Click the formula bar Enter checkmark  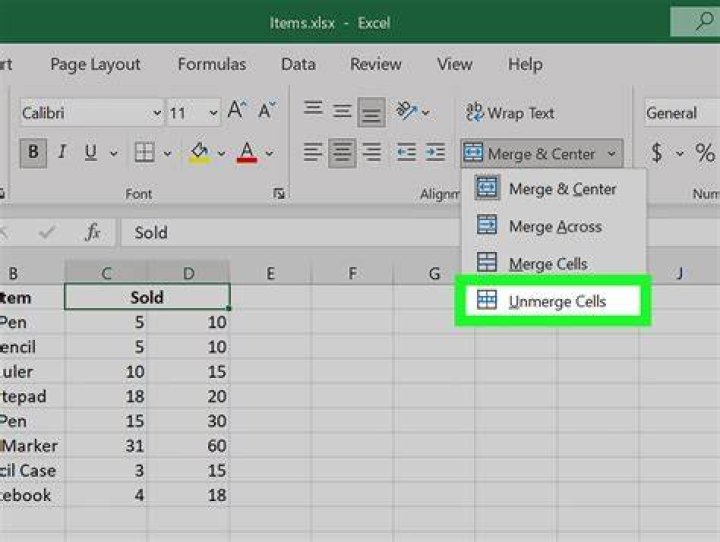point(47,232)
